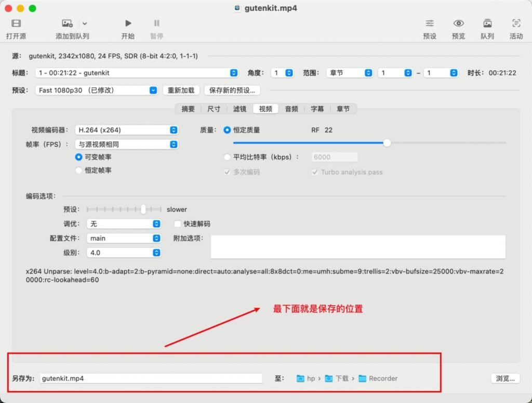532x403 pixels.
Task: Switch to the 音频 tab
Action: (291, 109)
